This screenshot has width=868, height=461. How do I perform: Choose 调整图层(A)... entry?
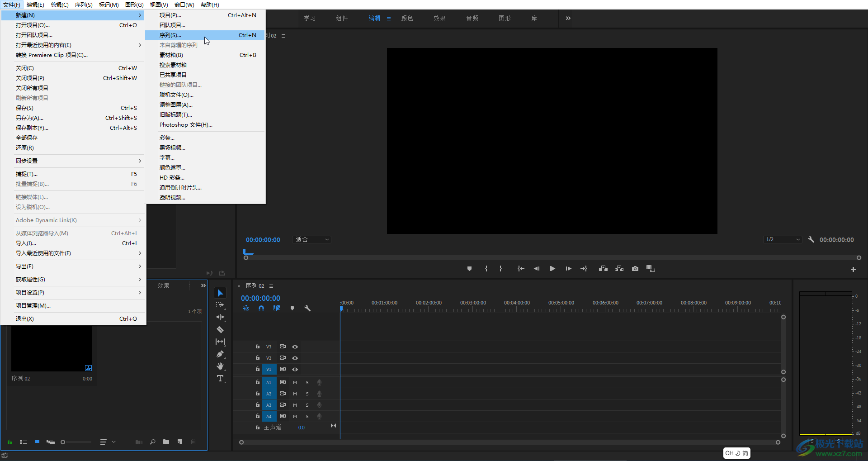point(205,105)
